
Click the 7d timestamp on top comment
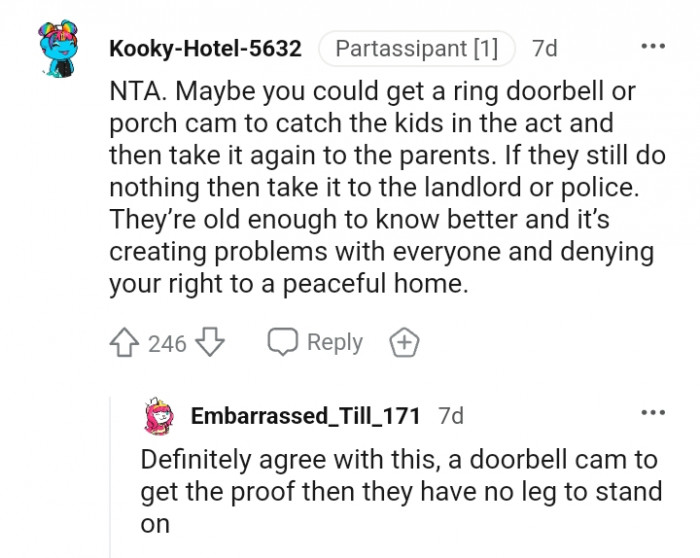pos(545,47)
